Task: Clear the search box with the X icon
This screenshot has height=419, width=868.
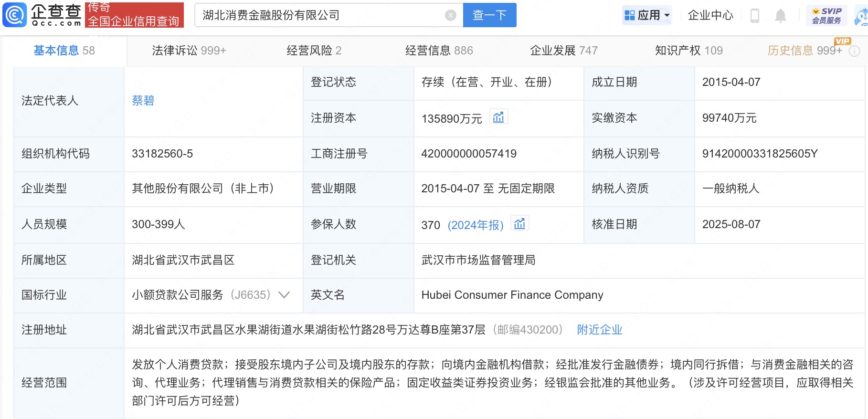Action: pos(450,15)
